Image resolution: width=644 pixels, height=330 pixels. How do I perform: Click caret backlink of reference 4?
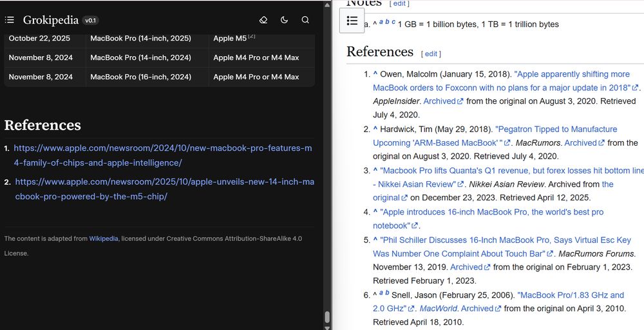pyautogui.click(x=375, y=212)
